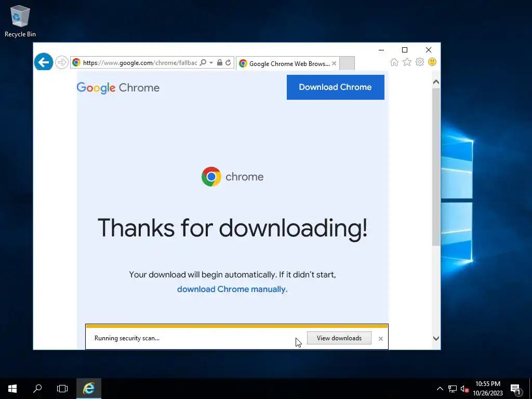532x399 pixels.
Task: Open the address bar autocomplete dropdown arrow
Action: (211, 63)
